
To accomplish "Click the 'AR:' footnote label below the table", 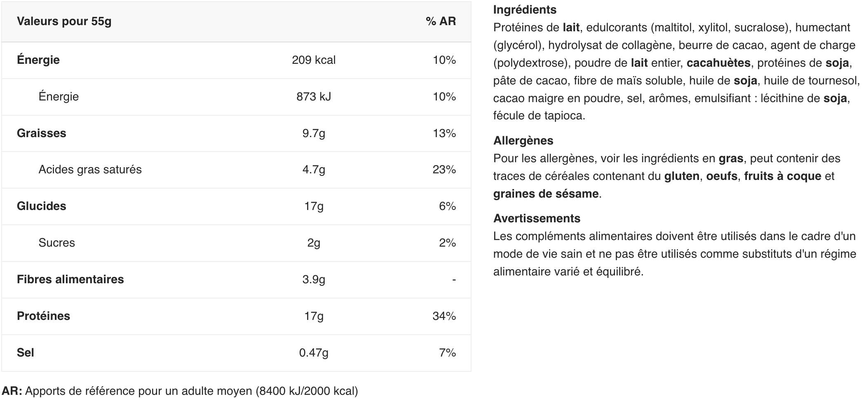I will 12,391.
